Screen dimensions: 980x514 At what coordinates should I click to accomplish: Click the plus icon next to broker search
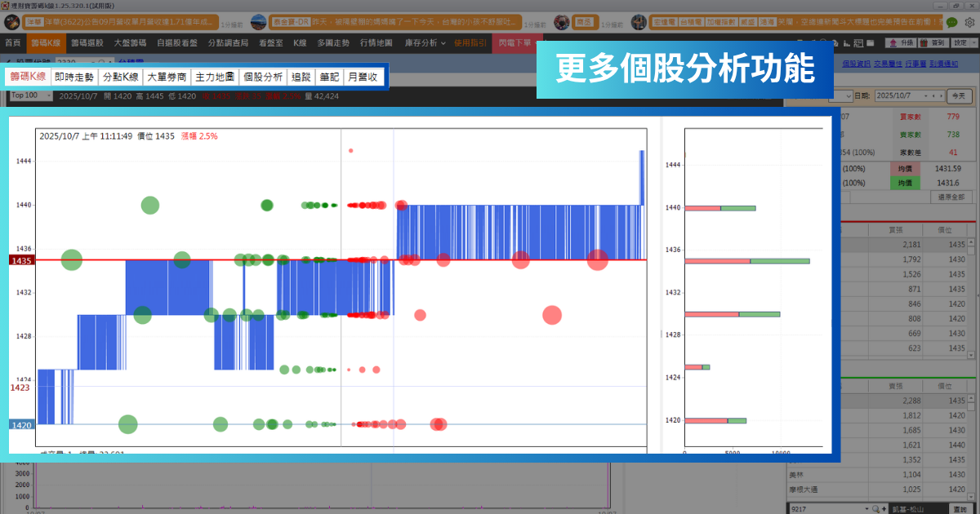885,509
